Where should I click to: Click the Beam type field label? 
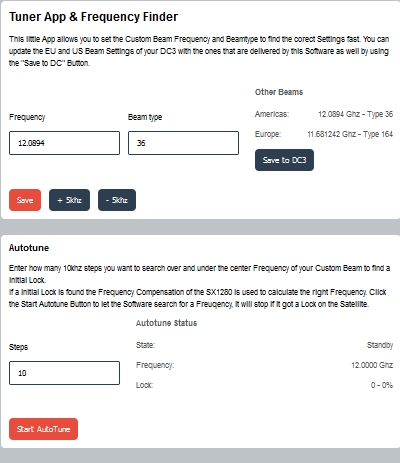click(x=145, y=117)
